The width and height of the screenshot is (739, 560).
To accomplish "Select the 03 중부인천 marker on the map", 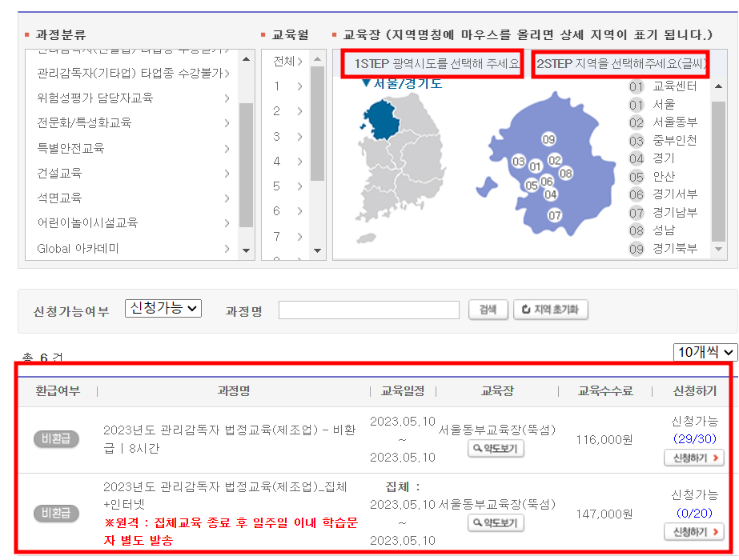I will coord(519,162).
